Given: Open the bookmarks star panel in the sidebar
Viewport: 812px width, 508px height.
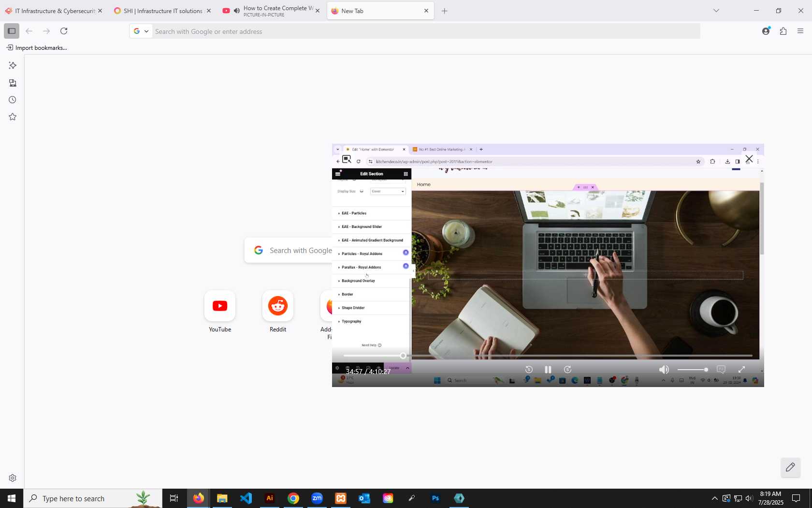Looking at the screenshot, I should tap(13, 117).
